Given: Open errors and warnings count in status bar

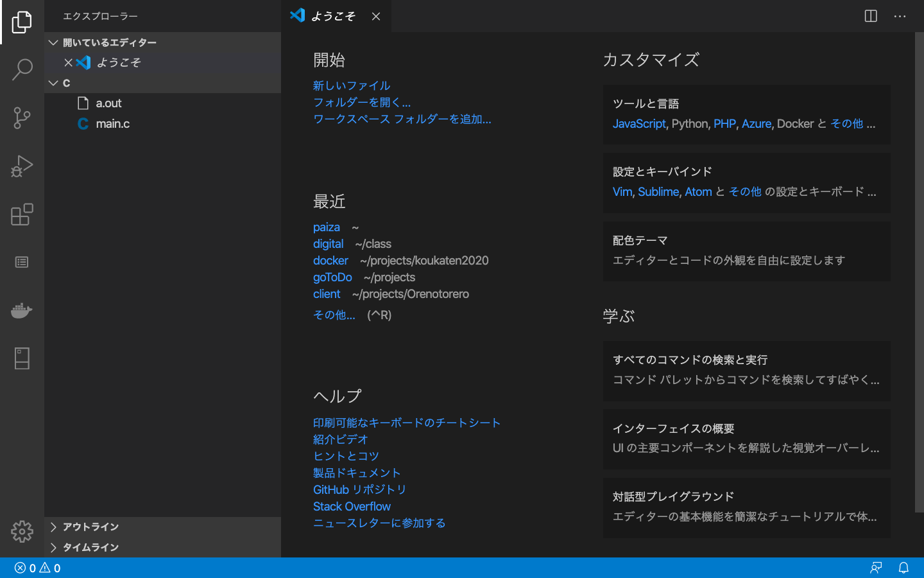Looking at the screenshot, I should pyautogui.click(x=37, y=568).
